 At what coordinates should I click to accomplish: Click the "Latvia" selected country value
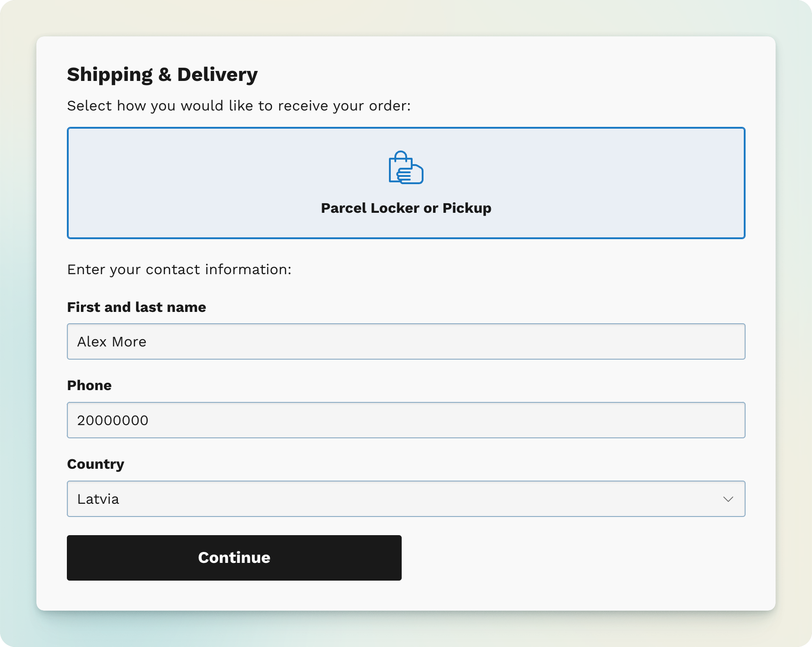[98, 499]
